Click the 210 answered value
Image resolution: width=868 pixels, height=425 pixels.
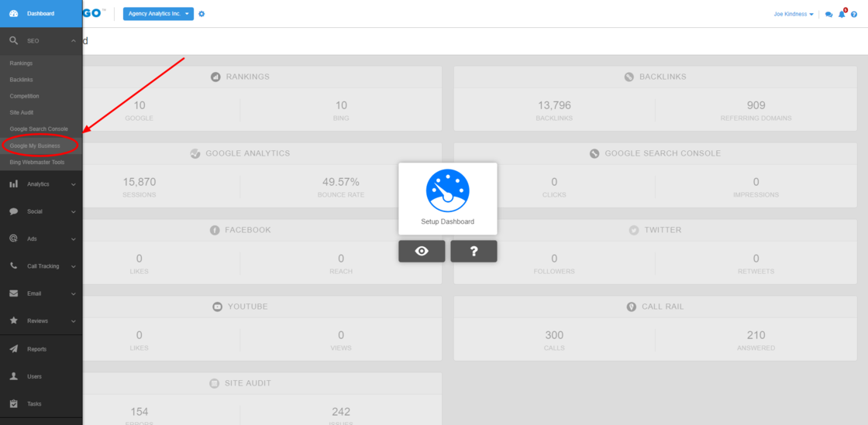(x=756, y=335)
